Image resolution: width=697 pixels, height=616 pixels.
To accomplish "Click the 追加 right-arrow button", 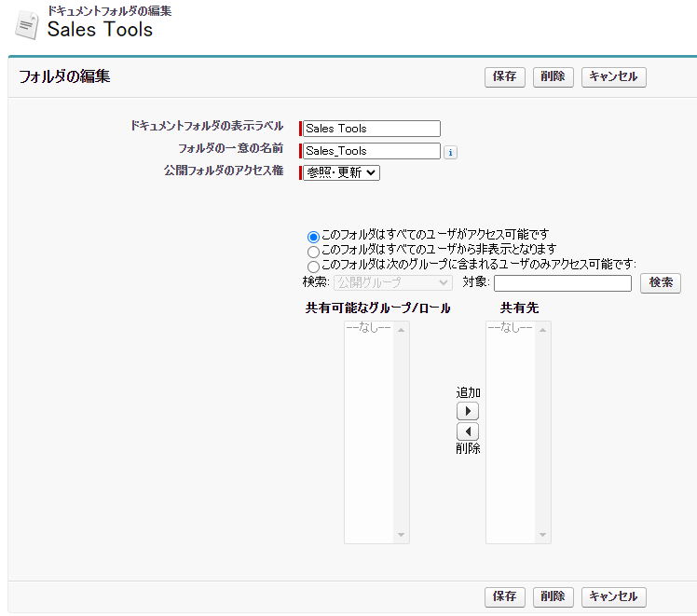I will tap(467, 411).
